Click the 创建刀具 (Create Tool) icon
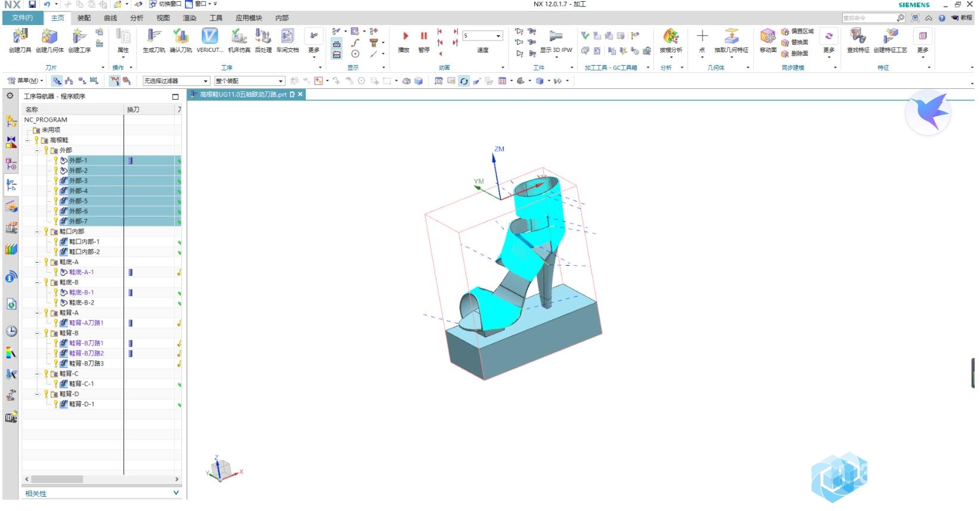Image resolution: width=980 pixels, height=511 pixels. pyautogui.click(x=20, y=40)
